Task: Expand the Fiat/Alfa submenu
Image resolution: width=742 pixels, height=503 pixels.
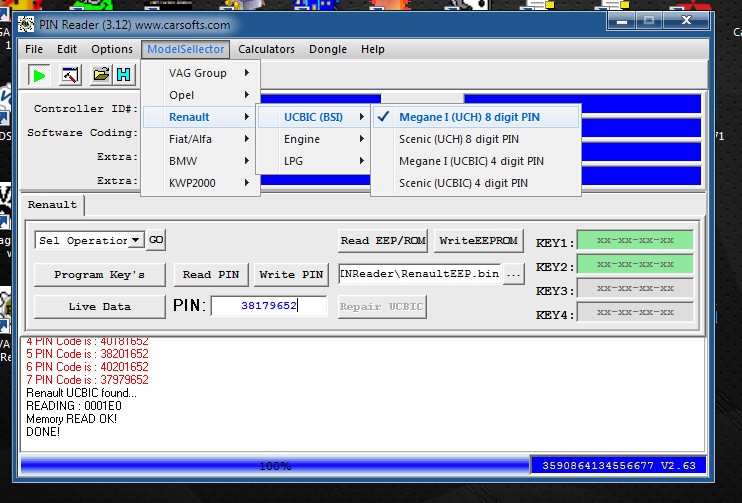Action: (x=201, y=139)
